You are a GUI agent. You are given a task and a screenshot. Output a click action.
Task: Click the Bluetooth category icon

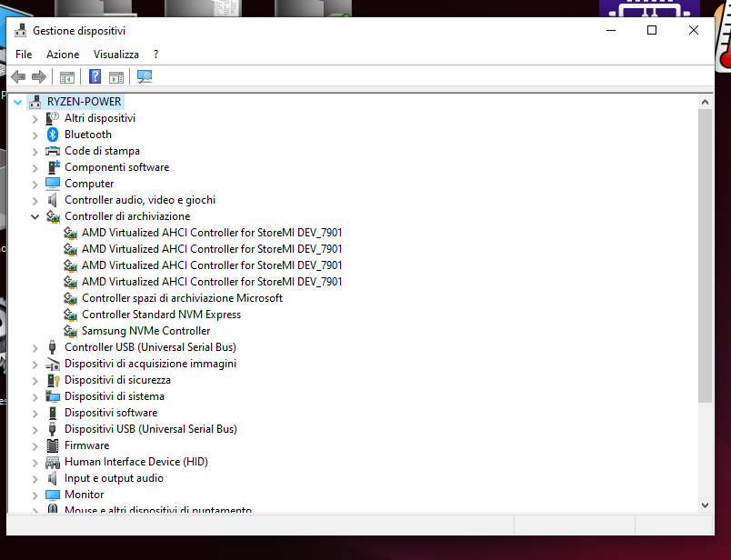pyautogui.click(x=53, y=135)
